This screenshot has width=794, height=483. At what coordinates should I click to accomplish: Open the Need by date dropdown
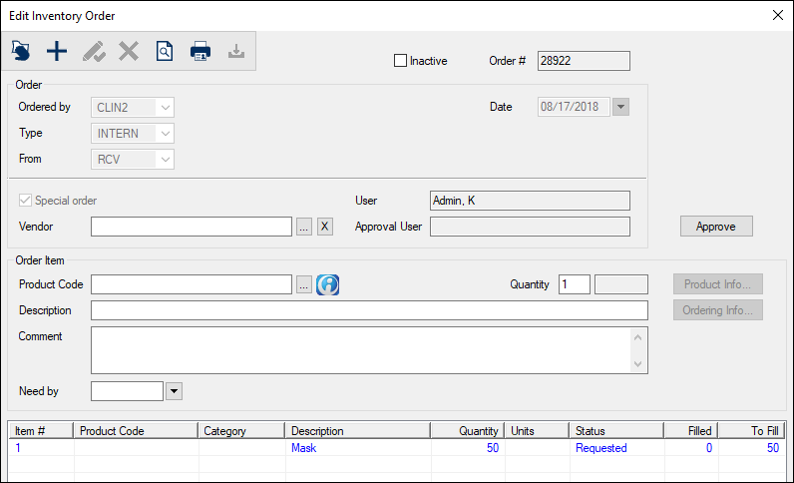coord(174,391)
